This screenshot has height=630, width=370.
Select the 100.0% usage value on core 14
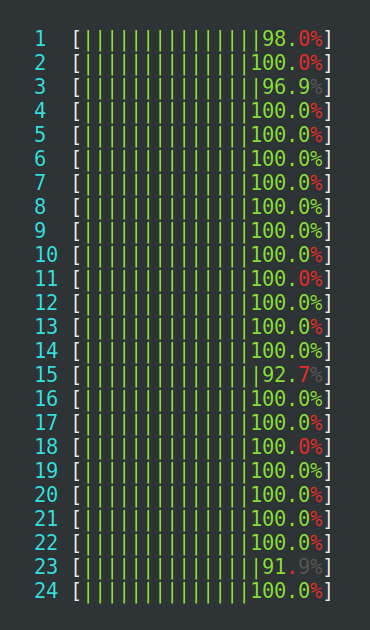pyautogui.click(x=287, y=351)
